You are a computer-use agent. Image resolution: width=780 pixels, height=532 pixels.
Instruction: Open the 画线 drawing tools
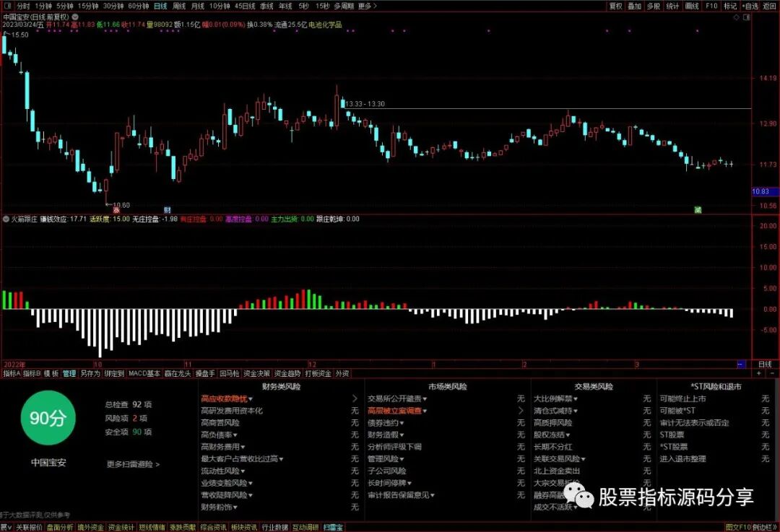click(x=692, y=6)
